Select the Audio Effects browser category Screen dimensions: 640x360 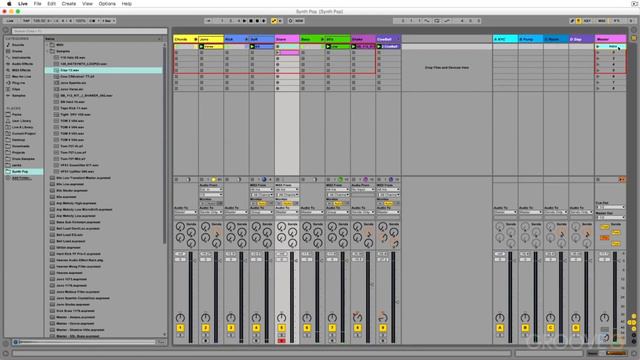(x=22, y=64)
